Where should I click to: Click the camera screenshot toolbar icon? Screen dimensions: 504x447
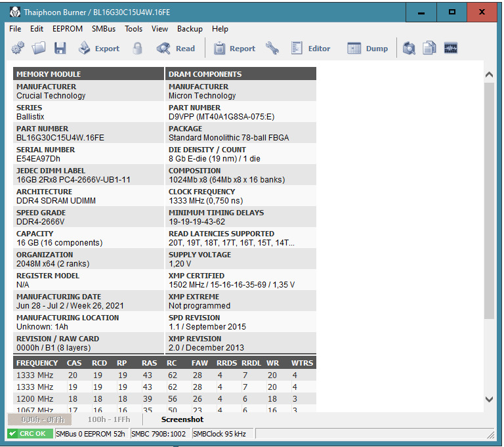pos(409,48)
